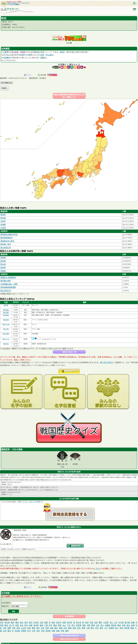
Task: Open the 愛知県名古屋市中村区 link
Action: (x=9, y=235)
